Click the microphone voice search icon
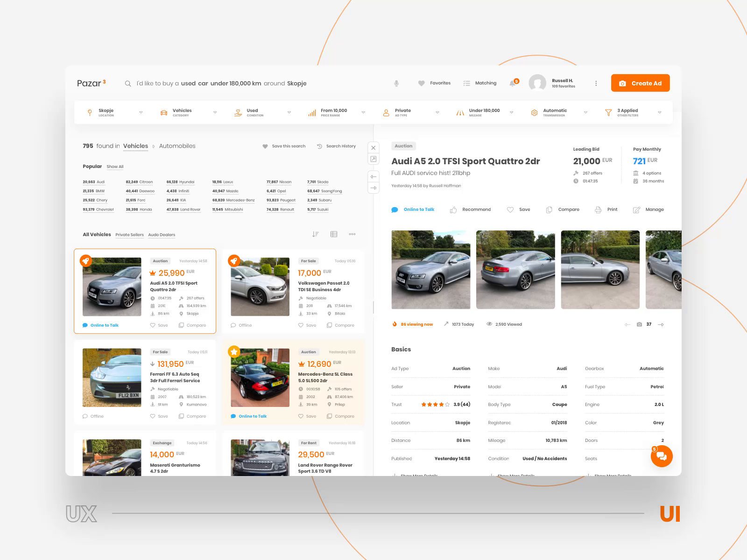The width and height of the screenshot is (747, 560). [396, 83]
